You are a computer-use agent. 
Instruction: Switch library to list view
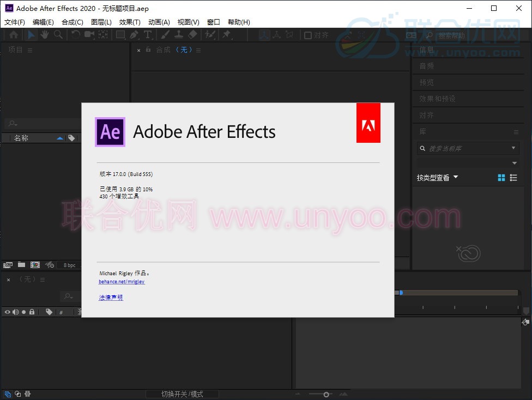point(513,178)
